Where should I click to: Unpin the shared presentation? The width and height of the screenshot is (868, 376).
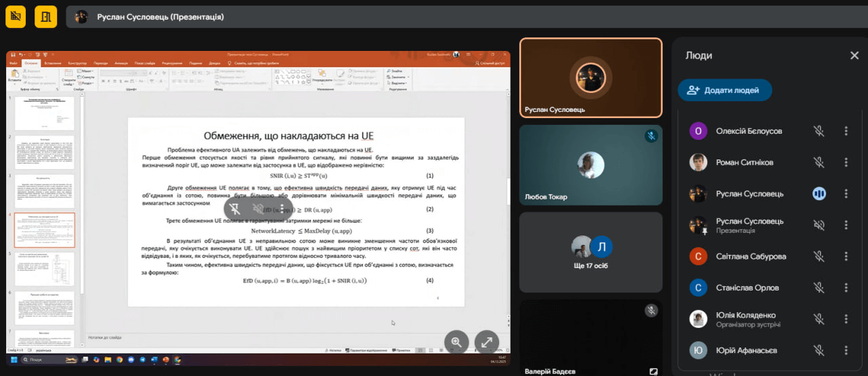coord(235,208)
